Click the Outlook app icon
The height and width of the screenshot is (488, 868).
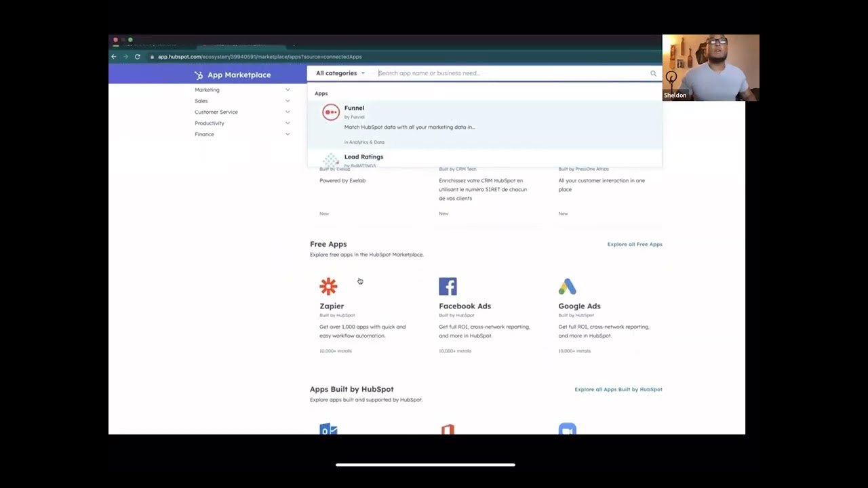pos(328,429)
